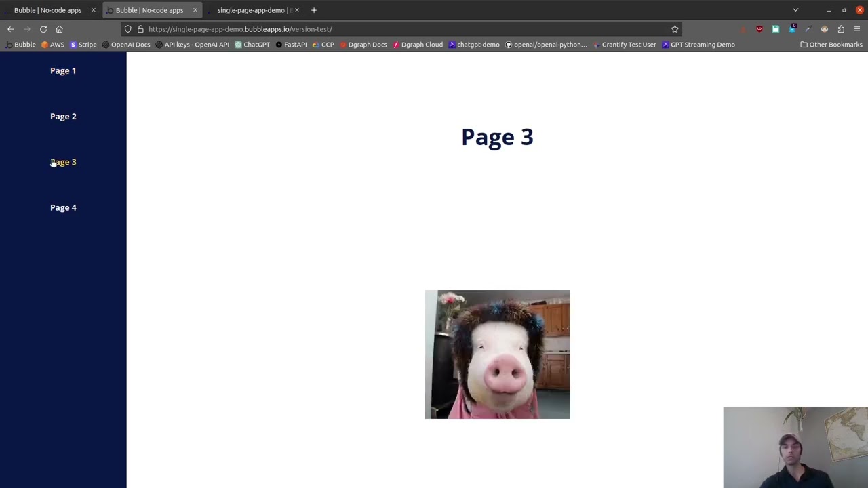Open the AWS bookmark
Viewport: 868px width, 488px height.
(x=53, y=45)
